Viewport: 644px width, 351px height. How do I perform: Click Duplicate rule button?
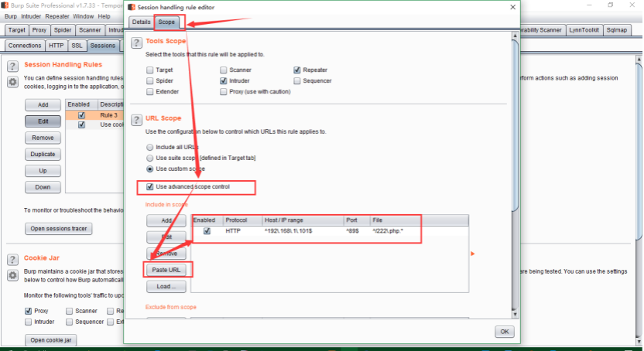[43, 154]
